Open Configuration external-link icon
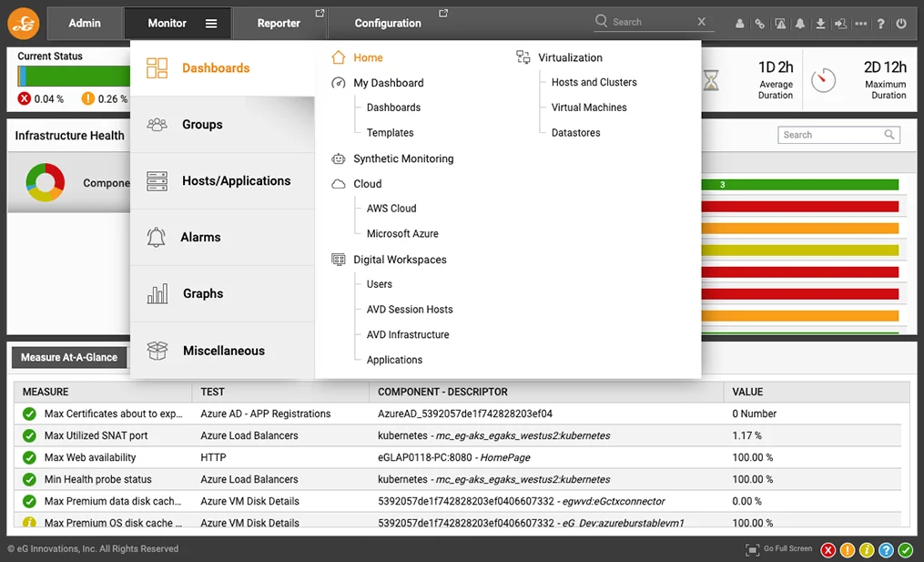924x562 pixels. [x=443, y=13]
